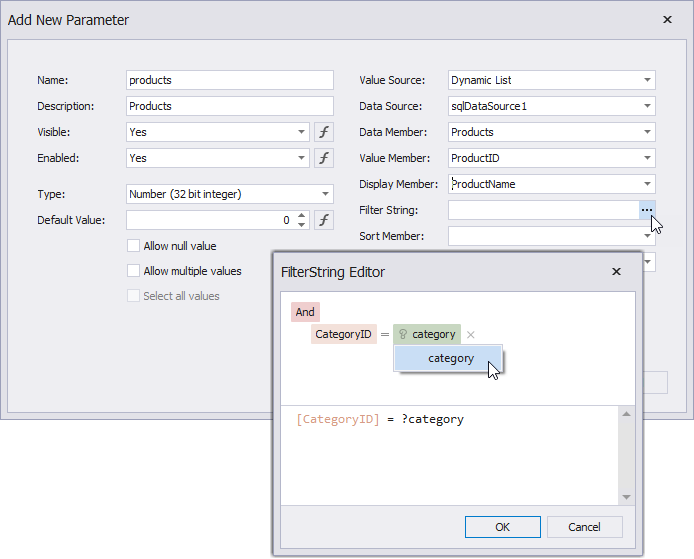Close the FilterString Editor dialog
Screen dimensions: 694x559
click(x=616, y=272)
